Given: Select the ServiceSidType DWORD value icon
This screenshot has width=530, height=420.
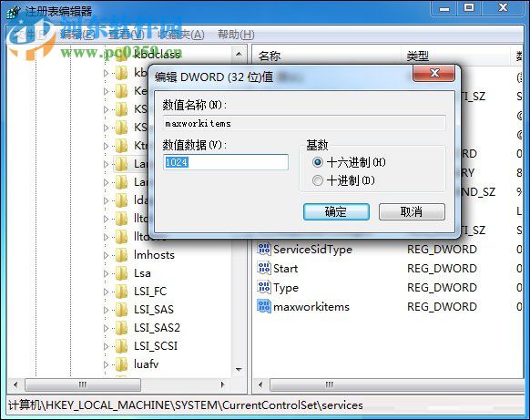Looking at the screenshot, I should coord(264,250).
